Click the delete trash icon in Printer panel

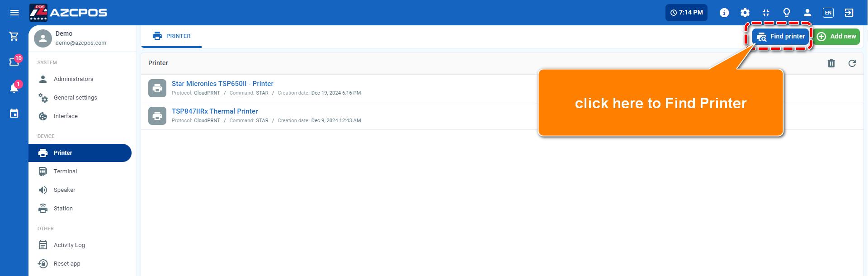[x=831, y=63]
